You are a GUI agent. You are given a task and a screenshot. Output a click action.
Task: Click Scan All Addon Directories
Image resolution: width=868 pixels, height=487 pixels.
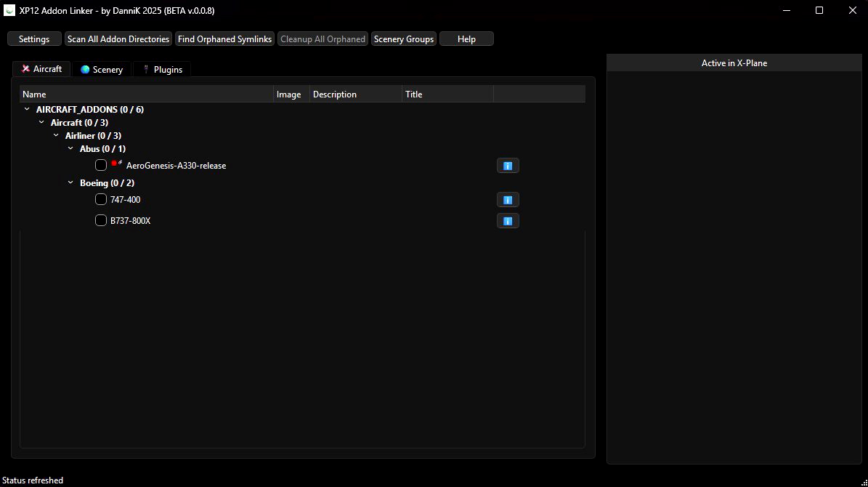(x=118, y=39)
